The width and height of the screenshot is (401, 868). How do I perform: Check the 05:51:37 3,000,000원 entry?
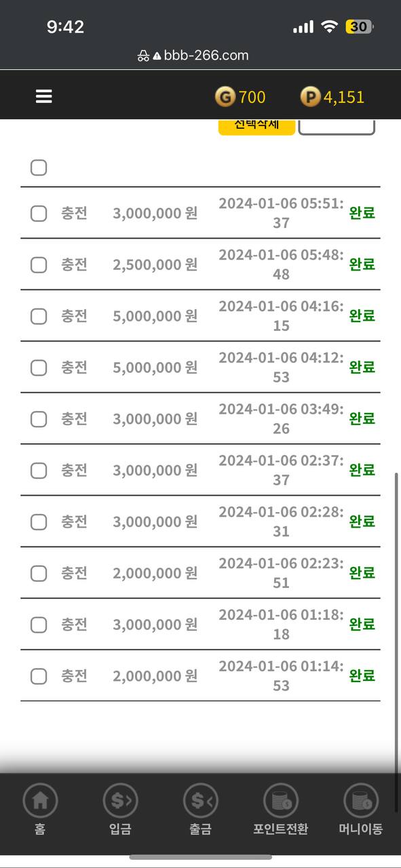click(39, 214)
